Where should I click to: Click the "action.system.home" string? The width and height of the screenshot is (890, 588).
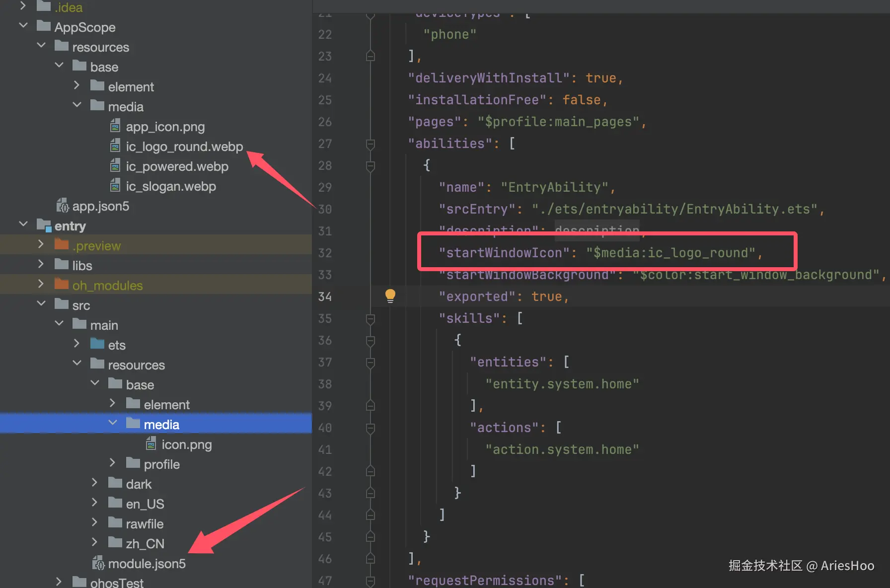[x=562, y=449]
